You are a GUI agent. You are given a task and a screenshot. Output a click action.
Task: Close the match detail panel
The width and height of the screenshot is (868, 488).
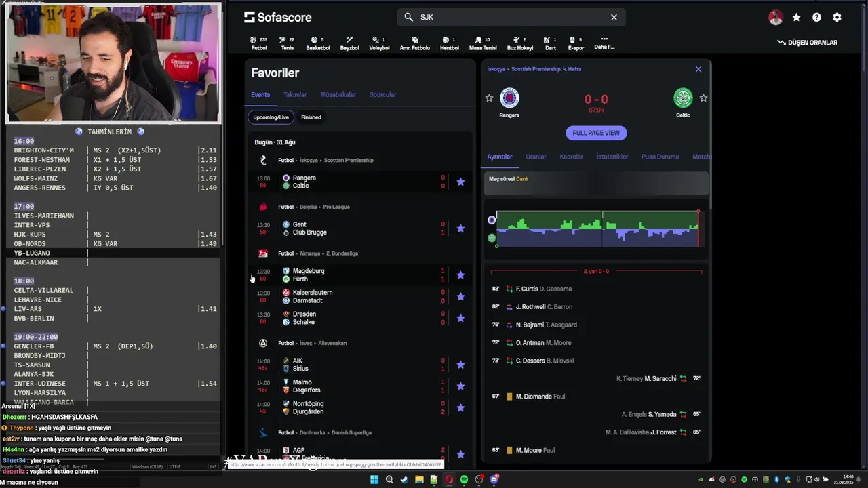tap(698, 69)
